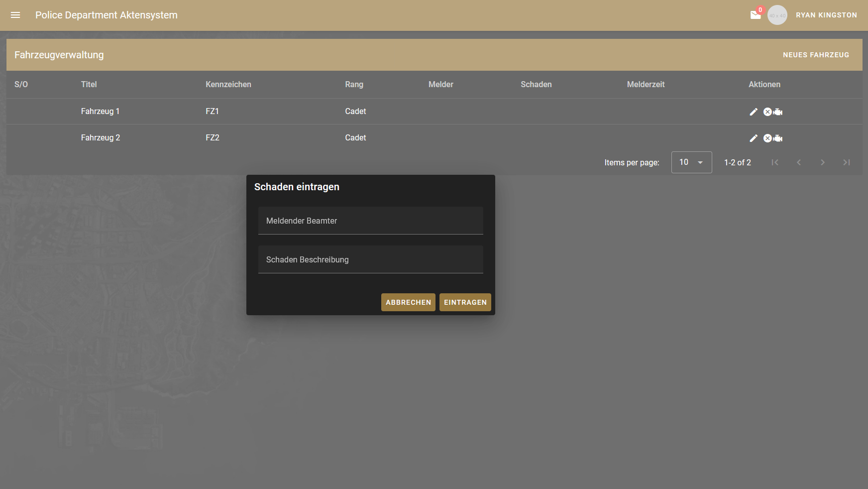Select the Cadet rank of Fahrzeug 2
The height and width of the screenshot is (489, 868).
coord(355,138)
